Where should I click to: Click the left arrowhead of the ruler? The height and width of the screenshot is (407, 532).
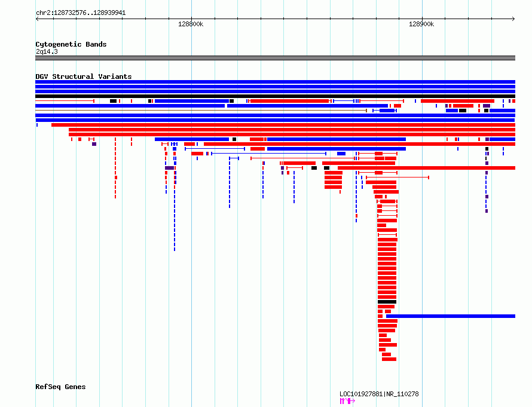pyautogui.click(x=37, y=19)
